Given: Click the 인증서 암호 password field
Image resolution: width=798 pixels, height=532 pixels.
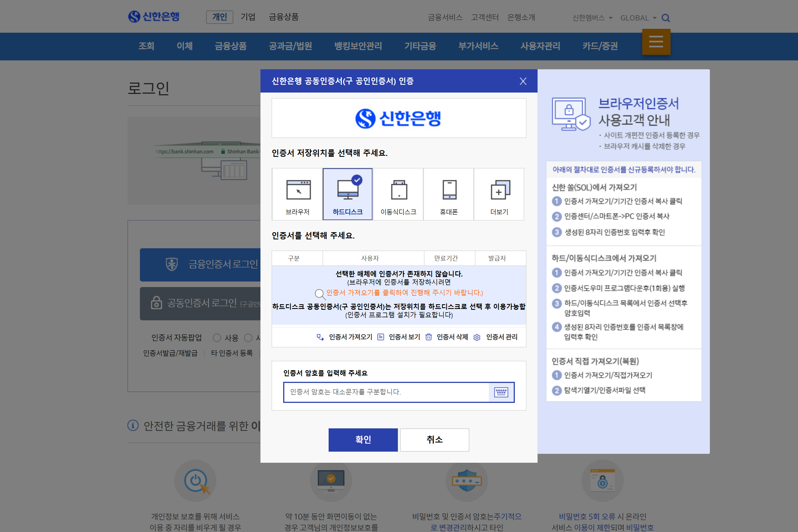Looking at the screenshot, I should [x=386, y=392].
